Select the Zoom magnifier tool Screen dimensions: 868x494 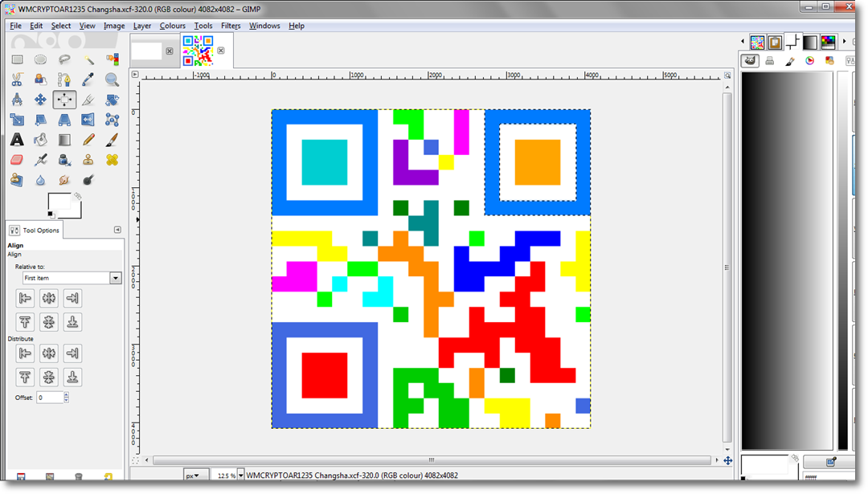pos(112,79)
